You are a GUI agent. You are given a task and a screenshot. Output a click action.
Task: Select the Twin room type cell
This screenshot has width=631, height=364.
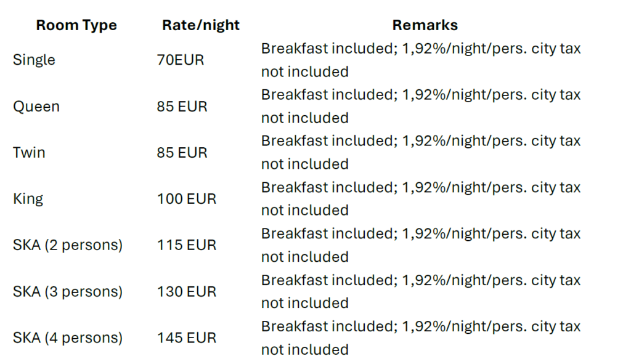point(29,153)
